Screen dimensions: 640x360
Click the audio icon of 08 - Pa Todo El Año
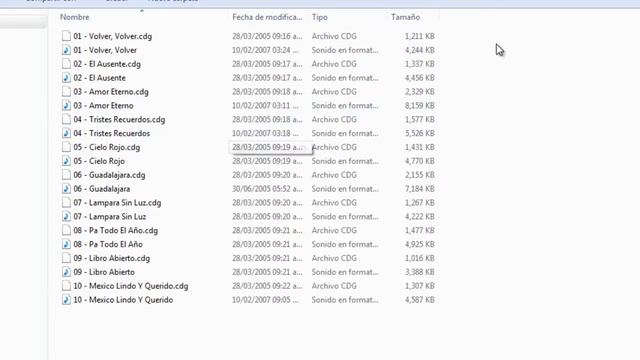(x=66, y=244)
